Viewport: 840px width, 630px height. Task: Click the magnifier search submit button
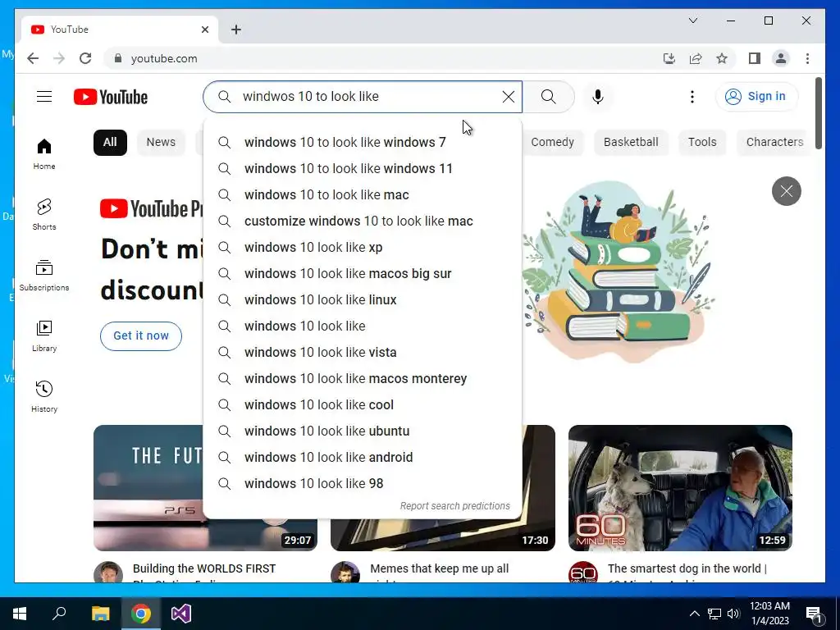[548, 97]
